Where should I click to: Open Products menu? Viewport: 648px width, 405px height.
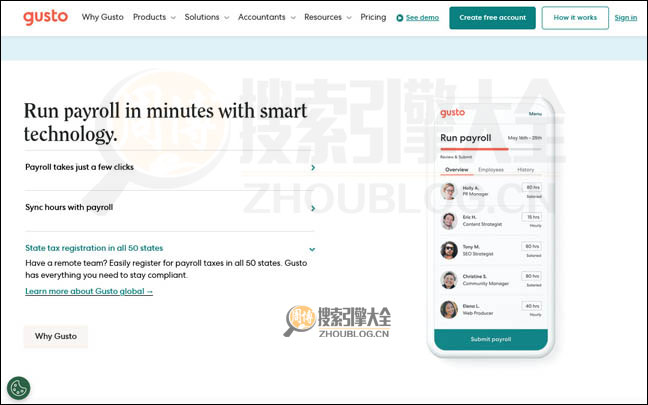point(149,17)
